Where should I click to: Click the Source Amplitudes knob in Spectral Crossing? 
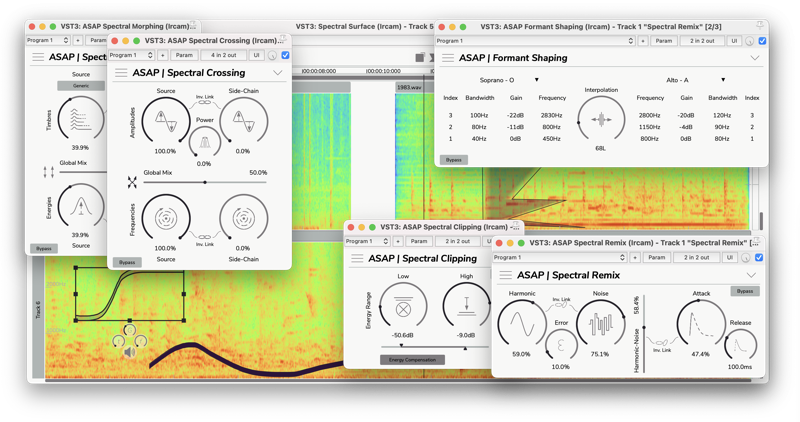[x=166, y=122]
